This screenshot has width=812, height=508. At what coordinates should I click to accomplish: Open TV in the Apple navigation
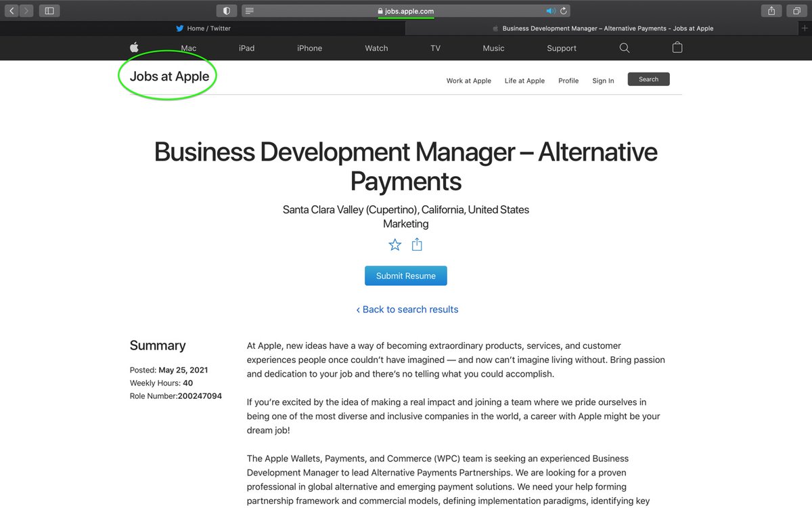(x=435, y=48)
